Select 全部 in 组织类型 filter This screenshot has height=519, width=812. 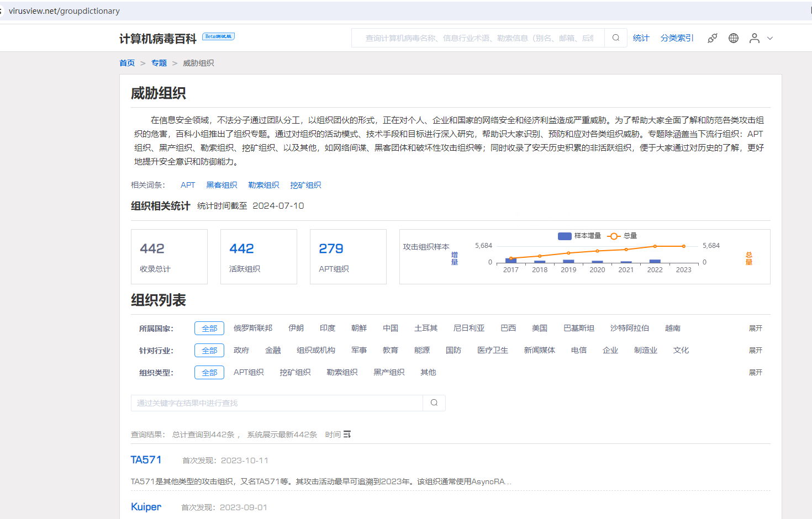(209, 373)
